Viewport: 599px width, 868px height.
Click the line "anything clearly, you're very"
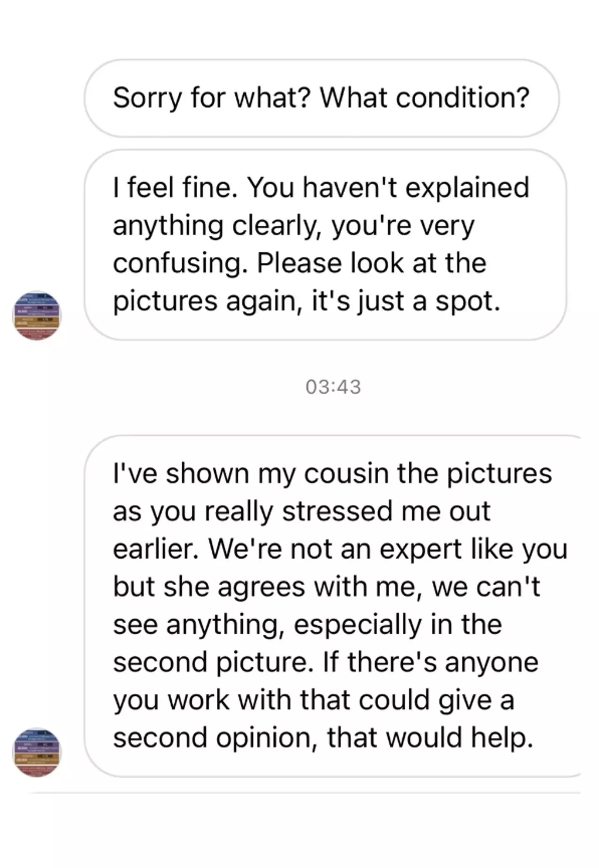click(293, 226)
